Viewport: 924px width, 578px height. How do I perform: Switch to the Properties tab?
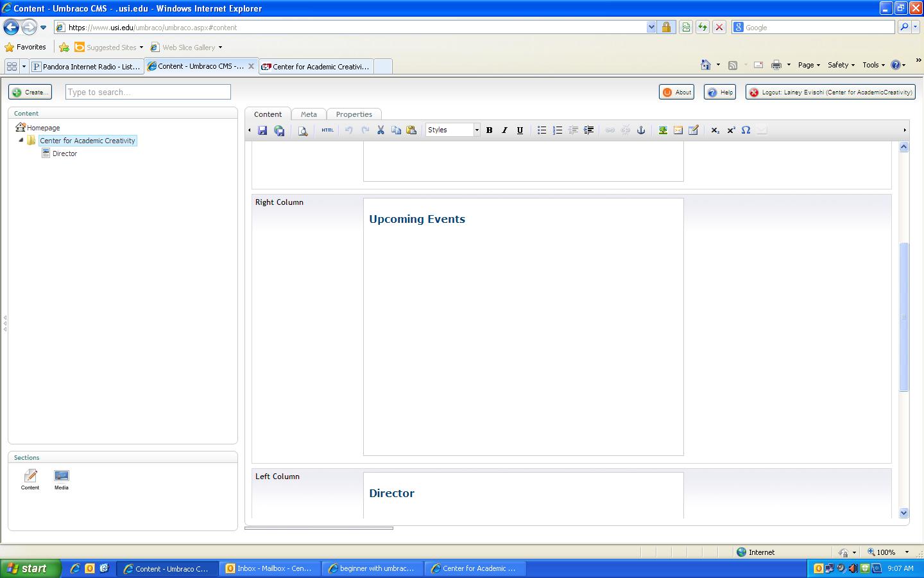tap(354, 114)
